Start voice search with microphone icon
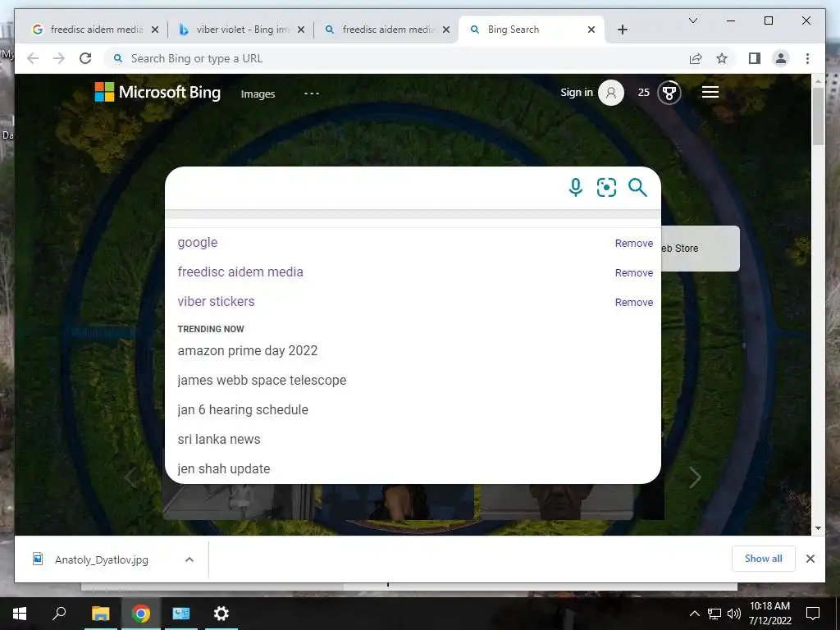This screenshot has width=840, height=630. 575,188
